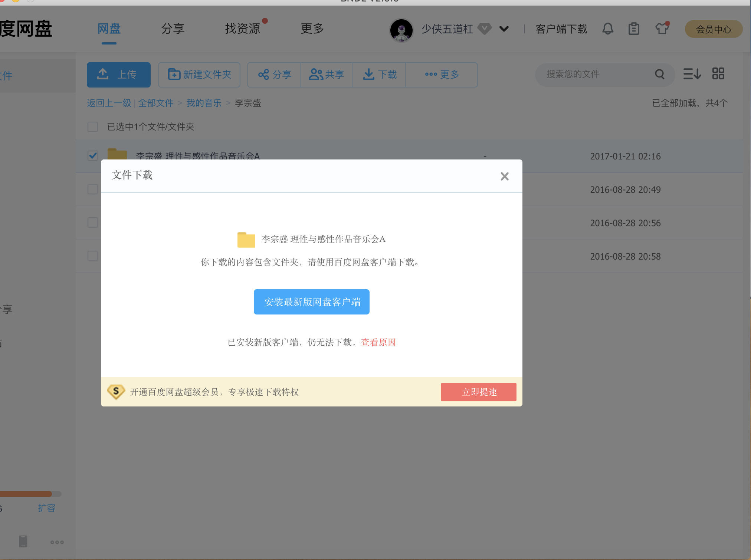
Task: Check the second file row checkbox
Action: 92,189
